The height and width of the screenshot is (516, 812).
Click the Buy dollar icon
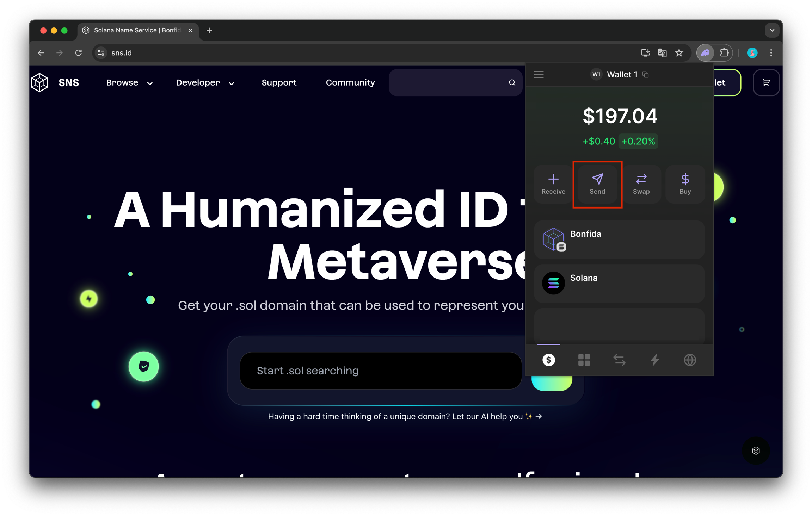point(685,180)
